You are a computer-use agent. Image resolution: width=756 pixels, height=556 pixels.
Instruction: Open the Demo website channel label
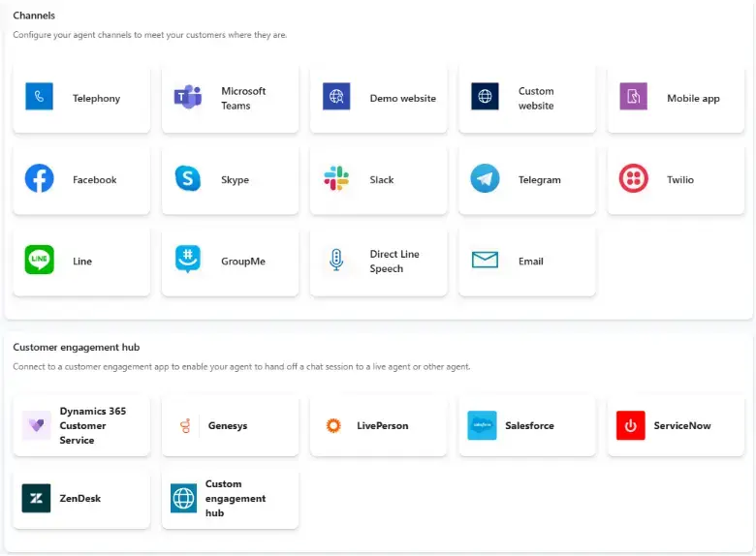tap(402, 98)
